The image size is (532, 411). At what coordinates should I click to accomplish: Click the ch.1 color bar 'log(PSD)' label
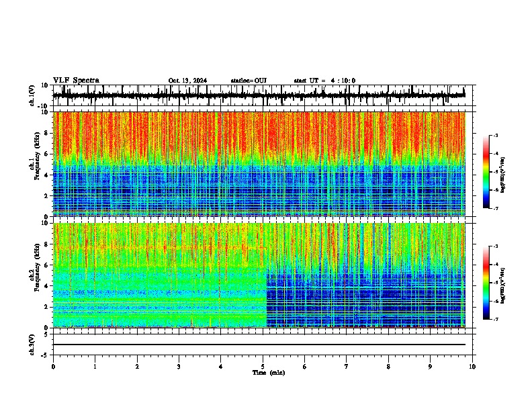(x=503, y=175)
